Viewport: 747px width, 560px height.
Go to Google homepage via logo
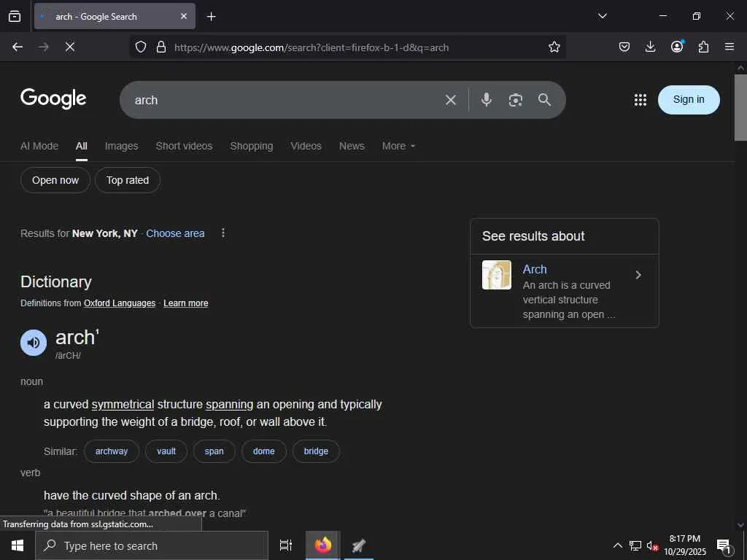click(x=53, y=98)
